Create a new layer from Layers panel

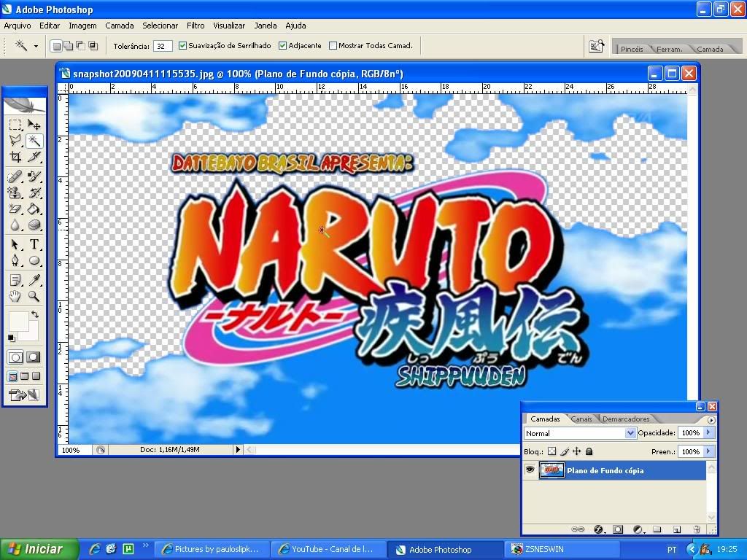coord(676,529)
